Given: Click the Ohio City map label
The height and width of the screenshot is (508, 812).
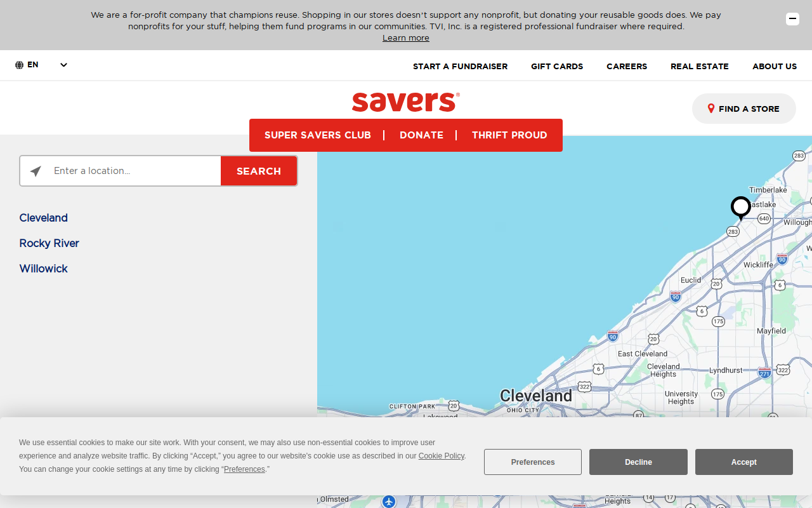Looking at the screenshot, I should pyautogui.click(x=523, y=410).
